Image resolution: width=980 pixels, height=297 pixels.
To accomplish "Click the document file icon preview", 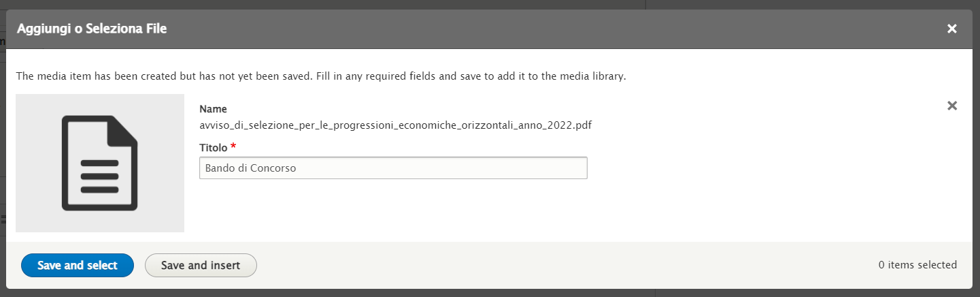I will (x=100, y=163).
